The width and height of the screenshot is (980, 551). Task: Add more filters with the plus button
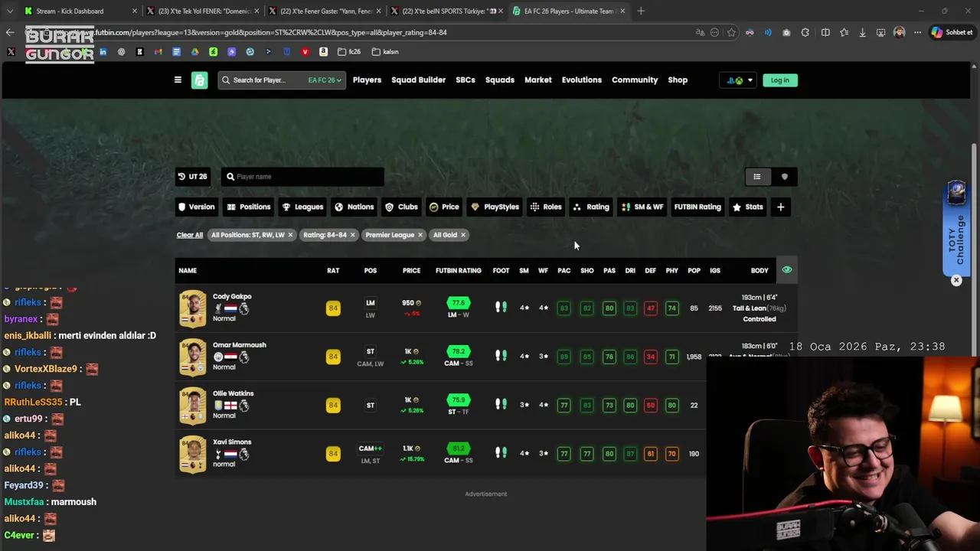780,207
